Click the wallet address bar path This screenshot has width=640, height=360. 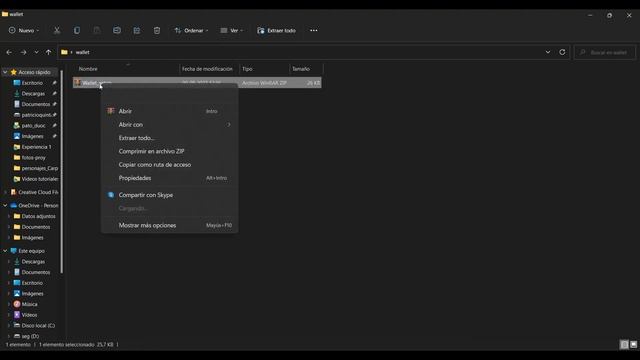tap(82, 52)
